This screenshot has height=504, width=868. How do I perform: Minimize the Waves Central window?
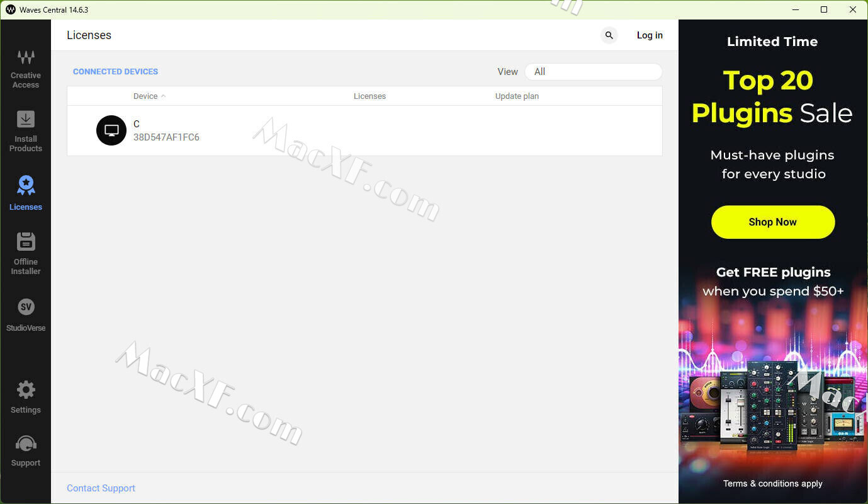(x=796, y=9)
